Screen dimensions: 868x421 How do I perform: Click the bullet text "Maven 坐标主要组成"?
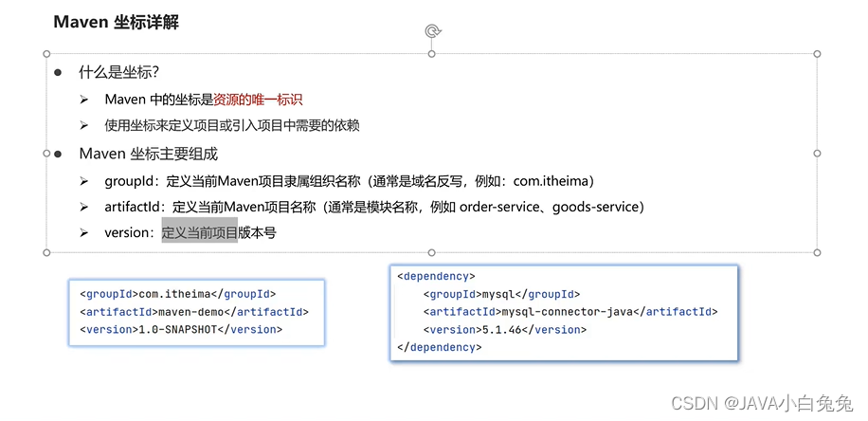tap(149, 154)
